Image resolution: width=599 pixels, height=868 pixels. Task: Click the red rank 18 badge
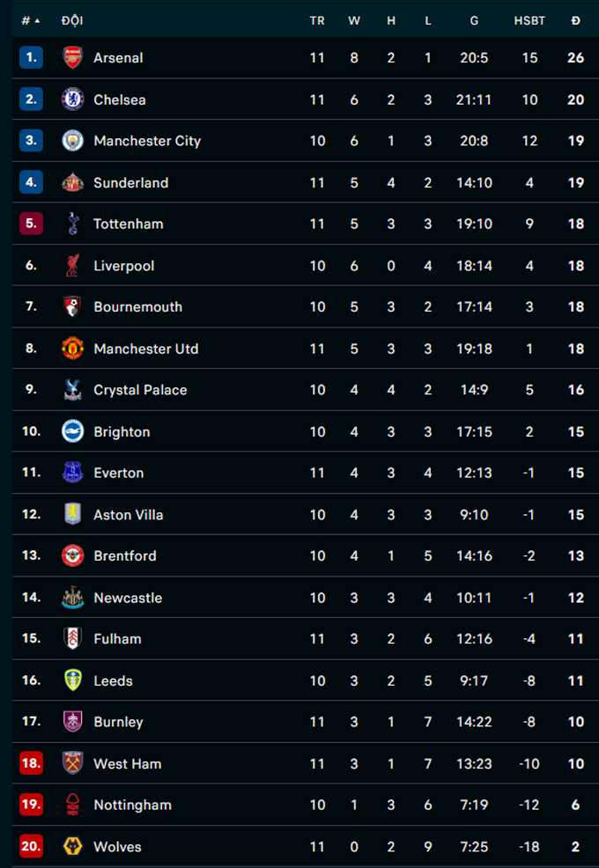click(31, 763)
